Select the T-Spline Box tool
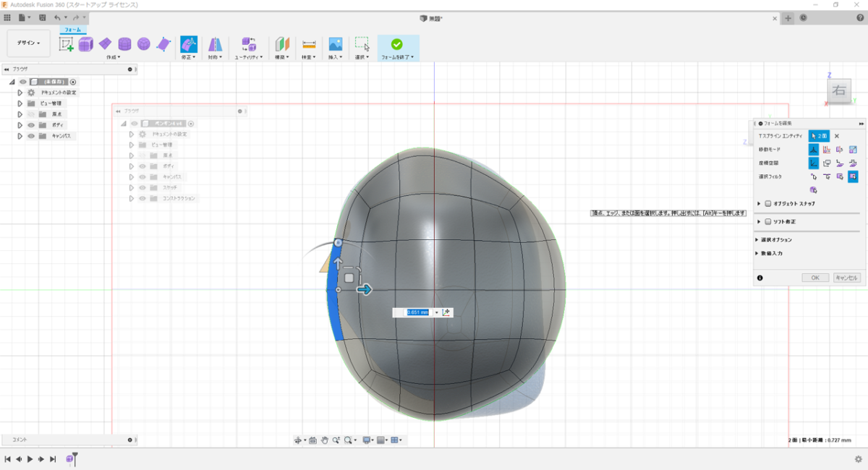868x470 pixels. pos(86,44)
